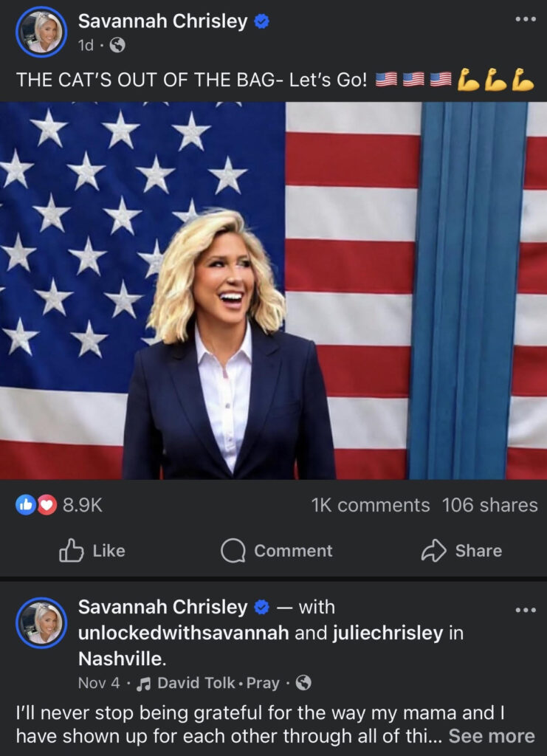Open the tagged unlockedwithsavannah profile
This screenshot has height=756, width=547.
point(184,633)
